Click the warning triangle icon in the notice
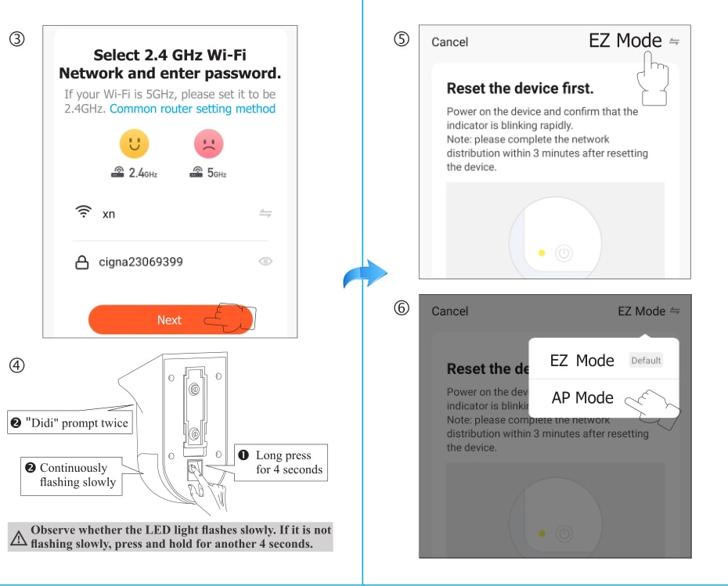Viewport: 728px width, 586px height. [19, 537]
